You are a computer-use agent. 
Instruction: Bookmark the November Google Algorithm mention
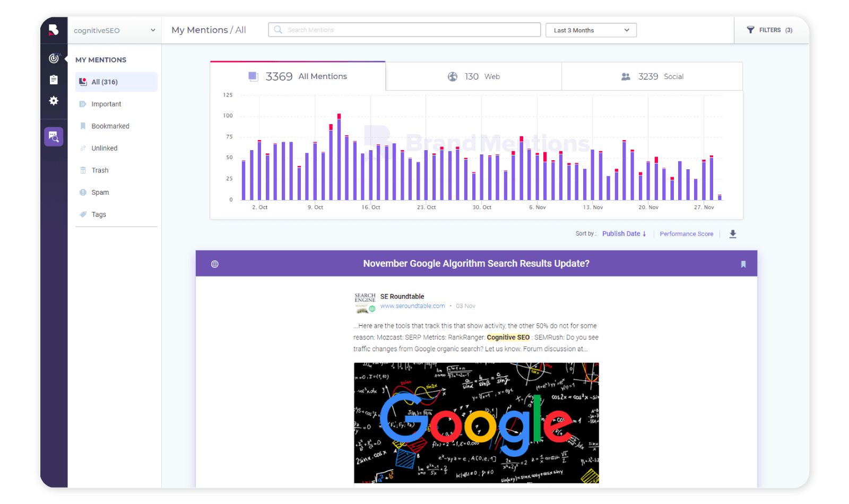point(743,264)
